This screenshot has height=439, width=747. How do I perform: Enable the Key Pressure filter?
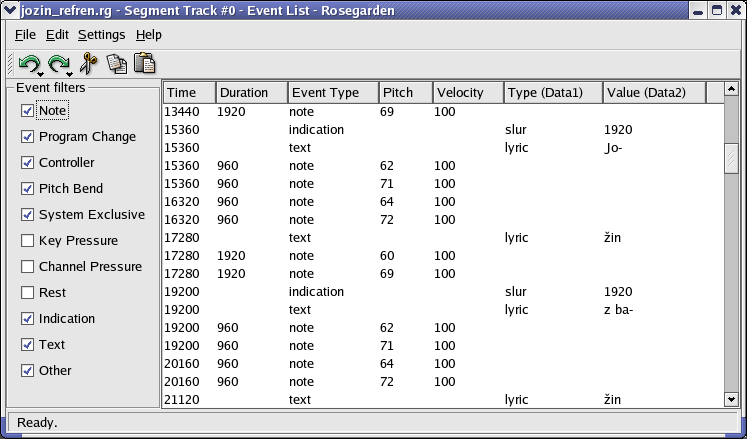click(x=27, y=241)
